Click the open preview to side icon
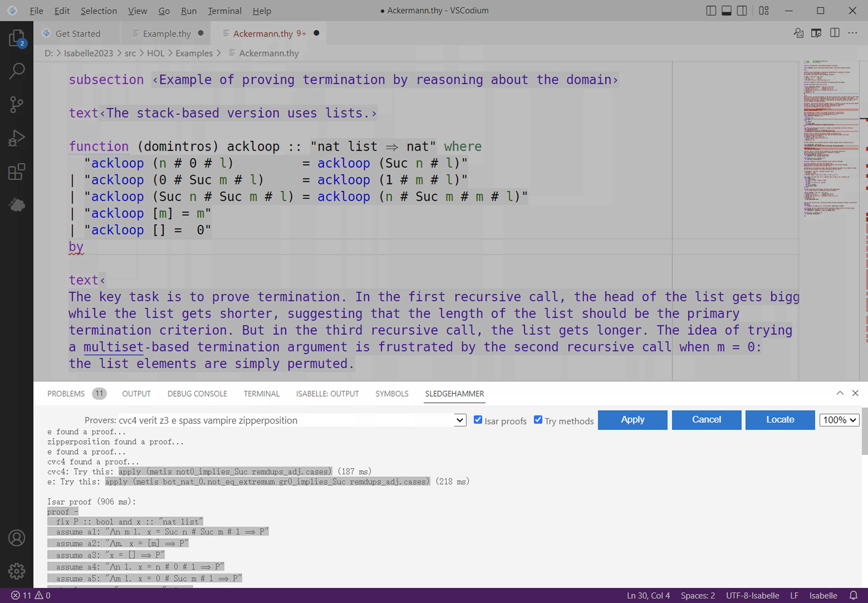The height and width of the screenshot is (603, 868). pyautogui.click(x=816, y=33)
